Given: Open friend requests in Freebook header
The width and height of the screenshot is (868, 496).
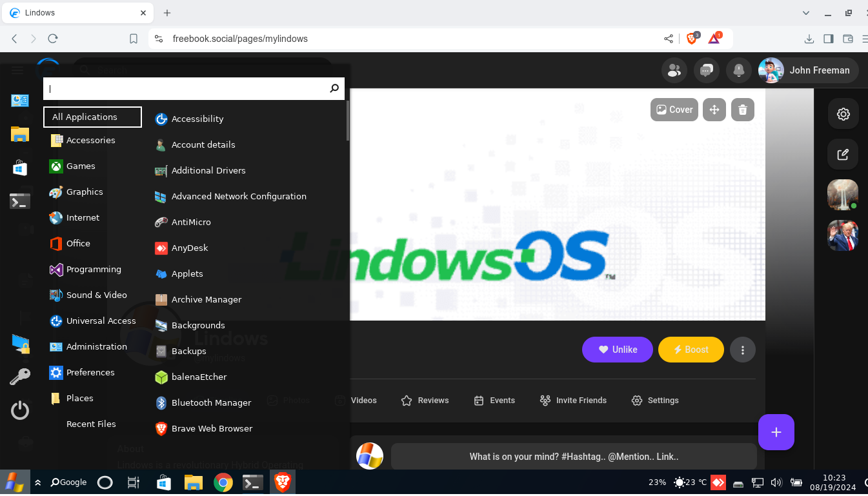Looking at the screenshot, I should click(x=674, y=70).
